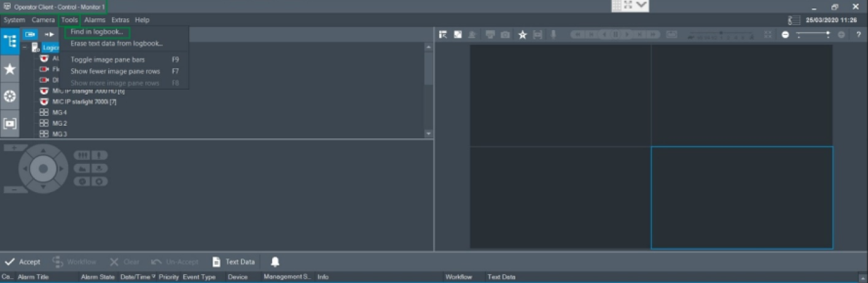868x283 pixels.
Task: Toggle the alarm bell sound icon
Action: (275, 262)
